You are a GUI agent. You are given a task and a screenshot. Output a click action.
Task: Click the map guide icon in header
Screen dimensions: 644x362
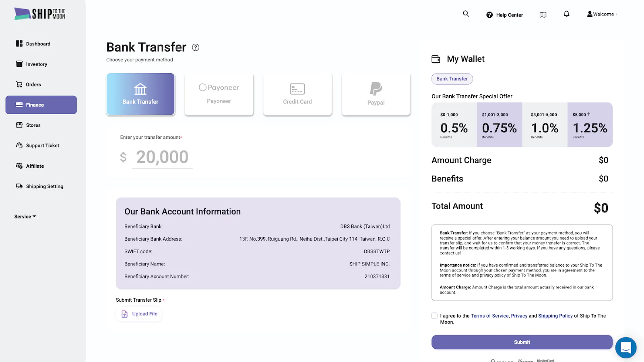pos(543,15)
